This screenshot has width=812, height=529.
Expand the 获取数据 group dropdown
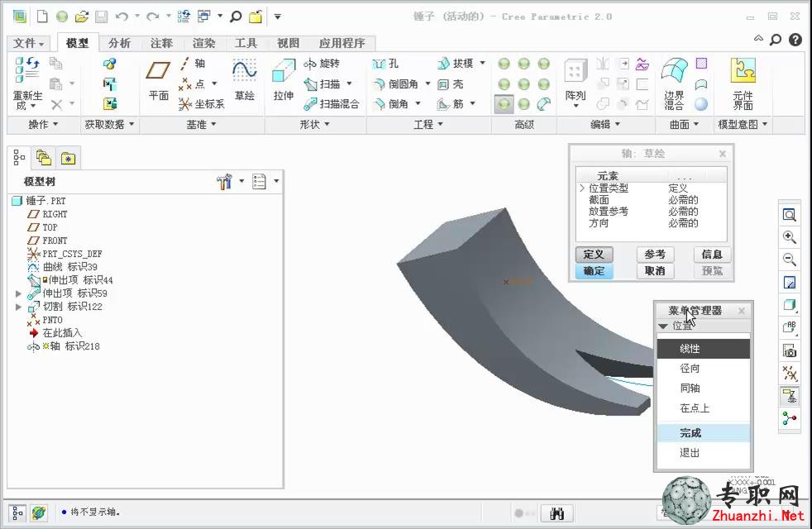coord(109,125)
